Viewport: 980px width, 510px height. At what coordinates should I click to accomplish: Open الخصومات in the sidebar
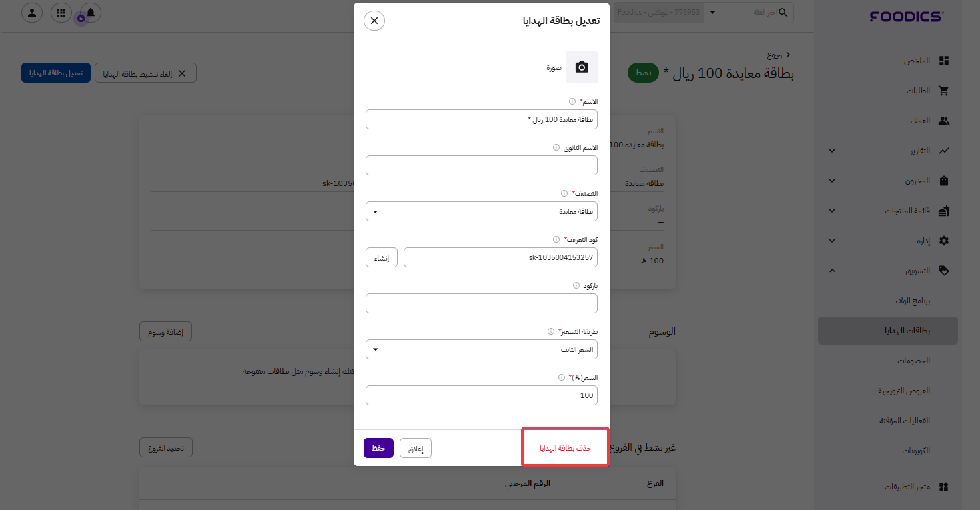click(913, 361)
